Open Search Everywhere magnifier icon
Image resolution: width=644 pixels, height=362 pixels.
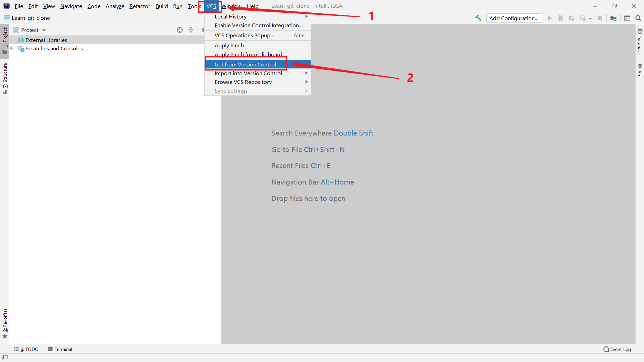638,18
